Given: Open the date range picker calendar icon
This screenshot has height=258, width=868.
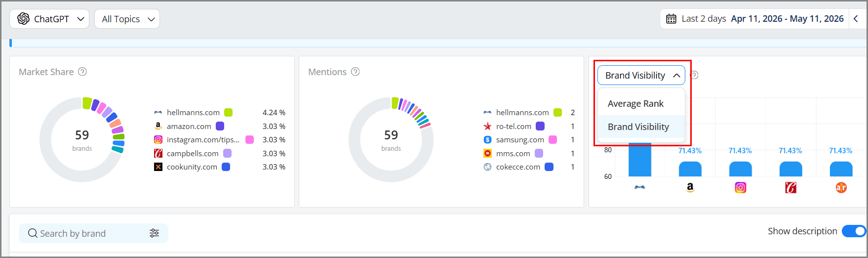Looking at the screenshot, I should tap(671, 19).
